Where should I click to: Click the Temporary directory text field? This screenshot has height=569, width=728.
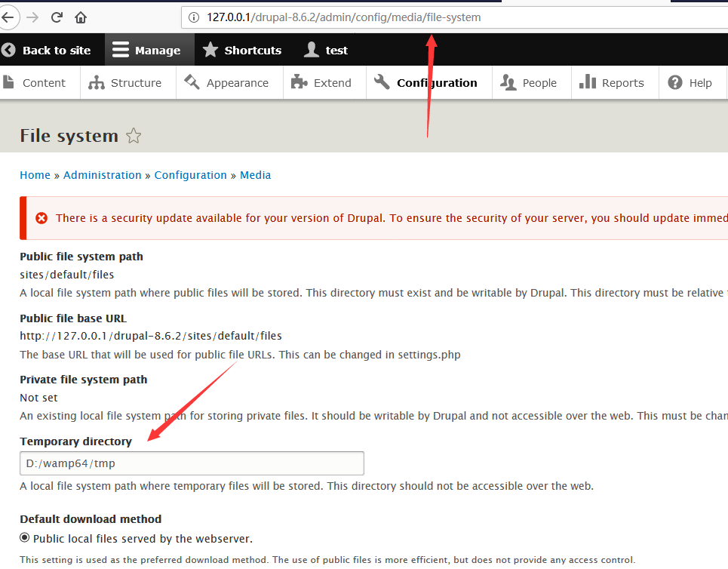pyautogui.click(x=192, y=463)
